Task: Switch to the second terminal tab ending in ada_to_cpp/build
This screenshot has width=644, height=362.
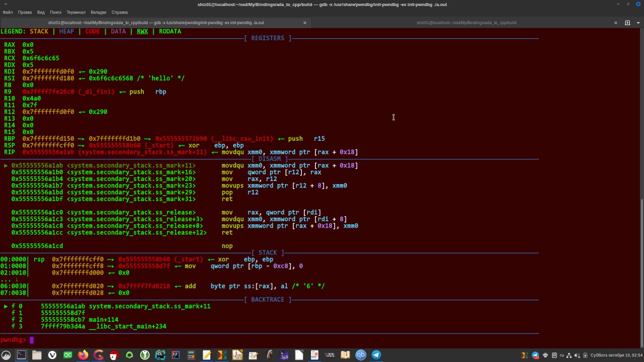Action: (466, 23)
